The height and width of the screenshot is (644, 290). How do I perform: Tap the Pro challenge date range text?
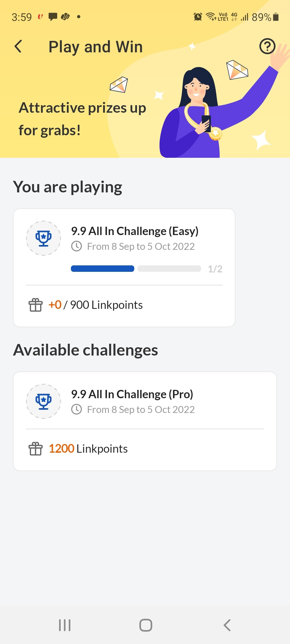pos(141,410)
